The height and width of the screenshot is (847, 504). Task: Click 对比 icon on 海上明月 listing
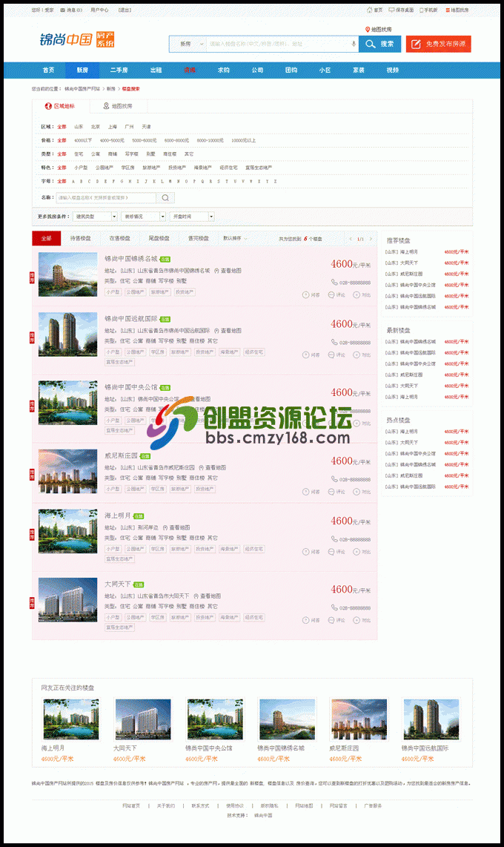click(357, 552)
